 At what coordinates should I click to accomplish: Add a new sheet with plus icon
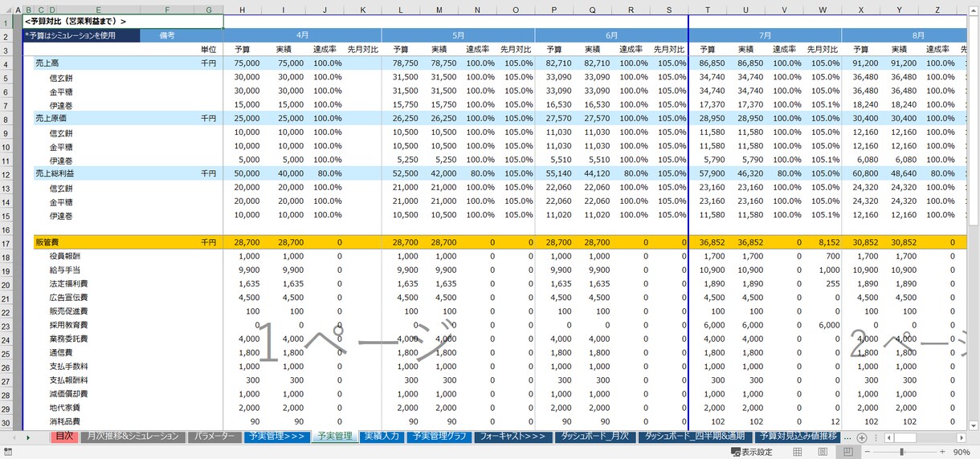coord(861,437)
